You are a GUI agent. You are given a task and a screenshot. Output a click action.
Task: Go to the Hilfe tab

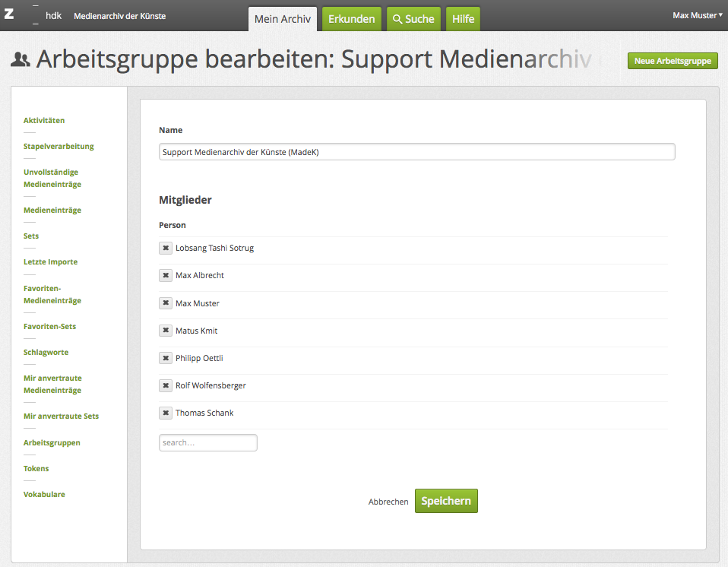point(463,19)
